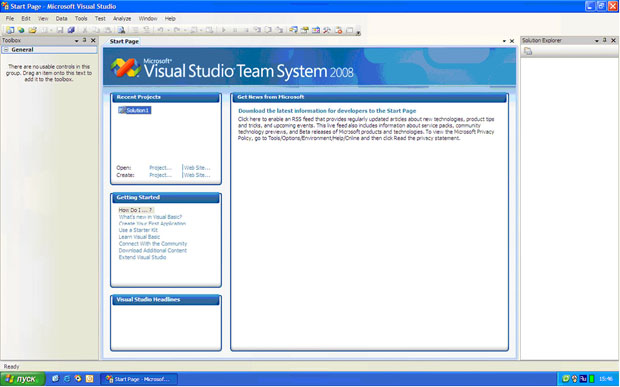Image resolution: width=620 pixels, height=387 pixels.
Task: Select the Start Page tab
Action: 124,41
